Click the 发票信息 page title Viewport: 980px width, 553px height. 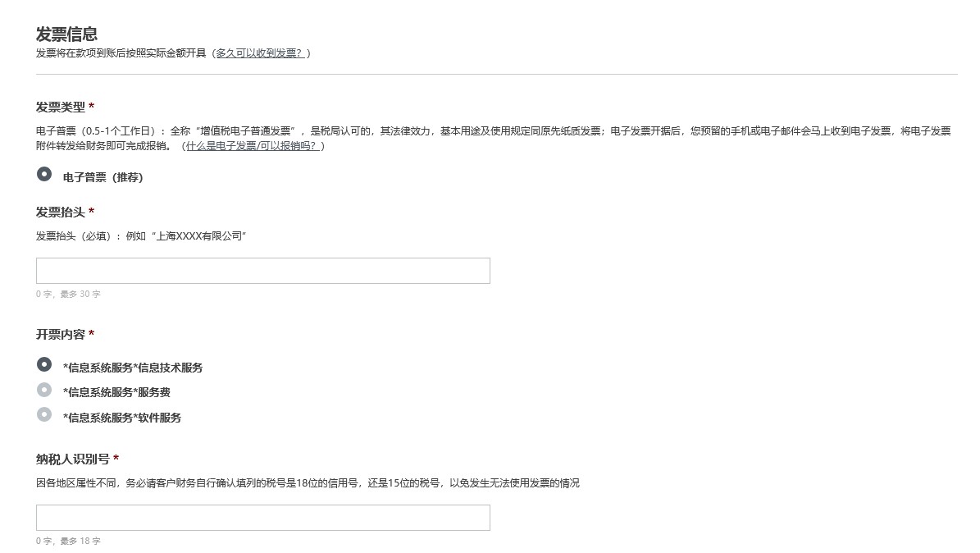pos(66,34)
